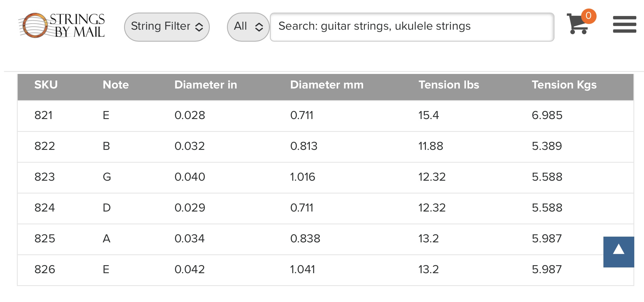Click the Diameter in column header
This screenshot has width=644, height=302.
[206, 85]
